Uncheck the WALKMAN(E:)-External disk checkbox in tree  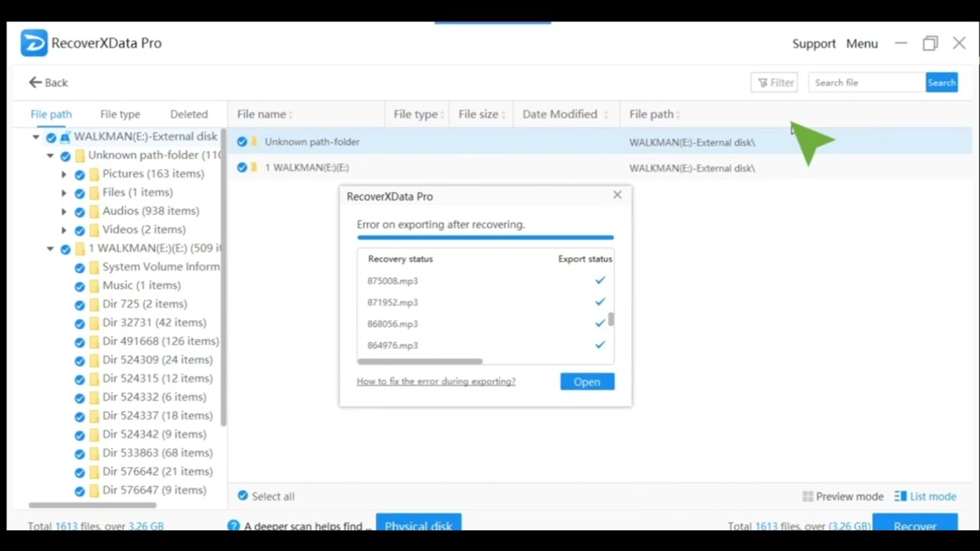click(x=51, y=138)
